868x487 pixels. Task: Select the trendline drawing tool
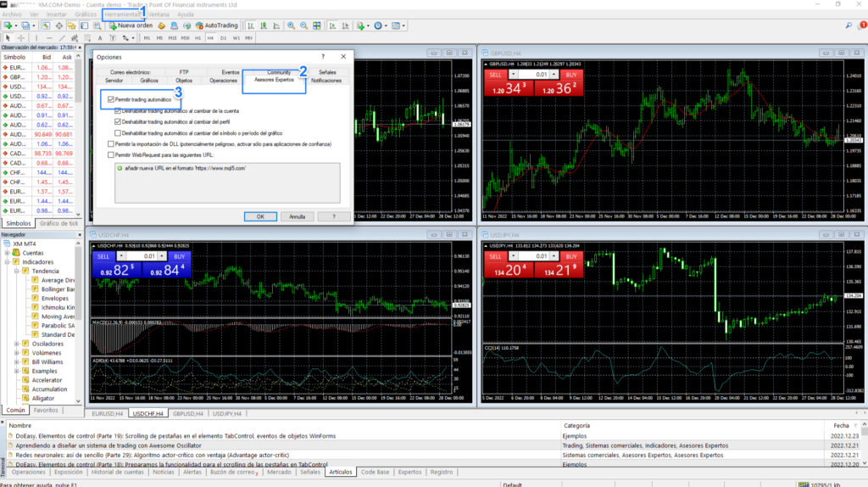[62, 37]
